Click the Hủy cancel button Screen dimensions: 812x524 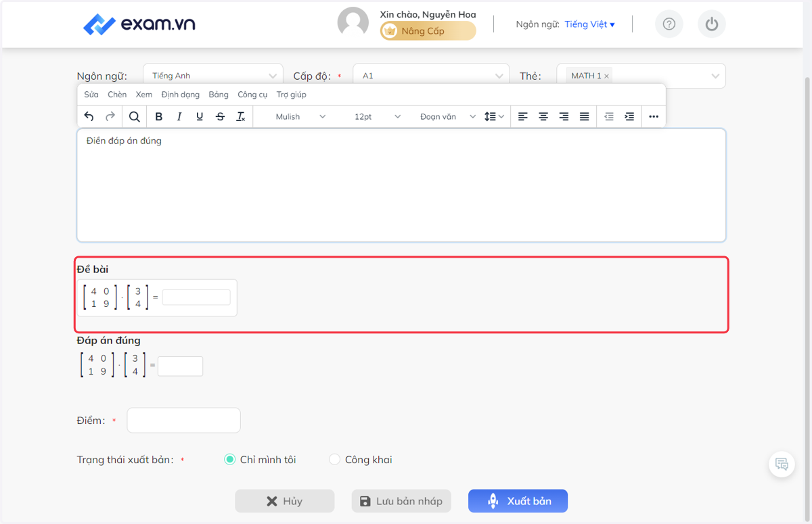(285, 501)
